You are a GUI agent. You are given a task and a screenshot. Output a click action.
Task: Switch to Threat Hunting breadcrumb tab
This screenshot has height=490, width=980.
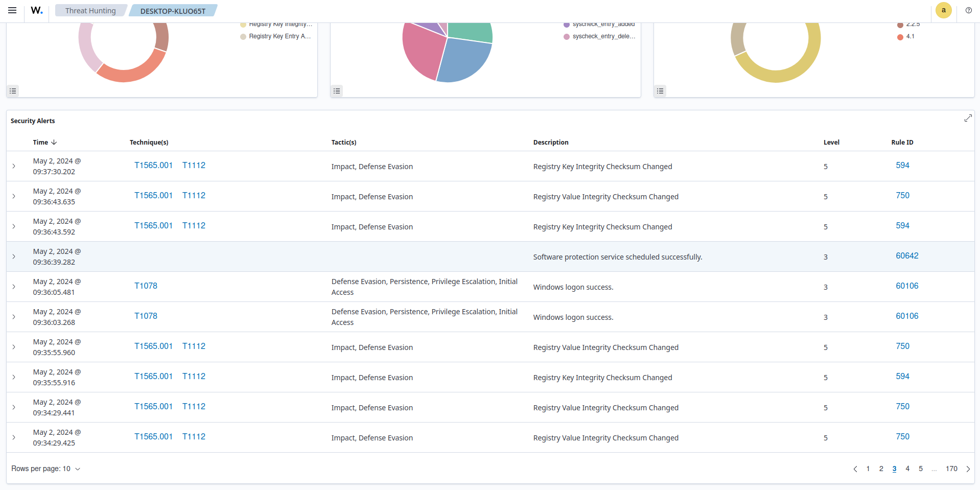pos(90,11)
